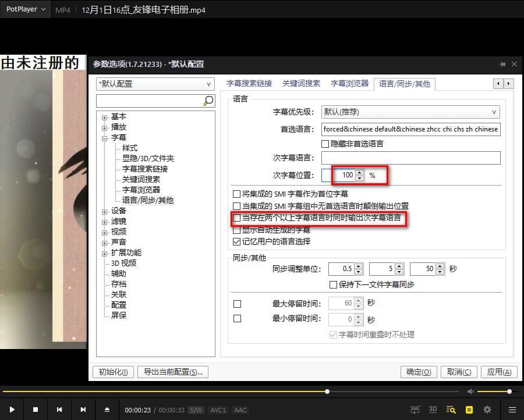Pin the options dialog with pin icon
Image resolution: width=524 pixels, height=420 pixels.
(x=502, y=64)
